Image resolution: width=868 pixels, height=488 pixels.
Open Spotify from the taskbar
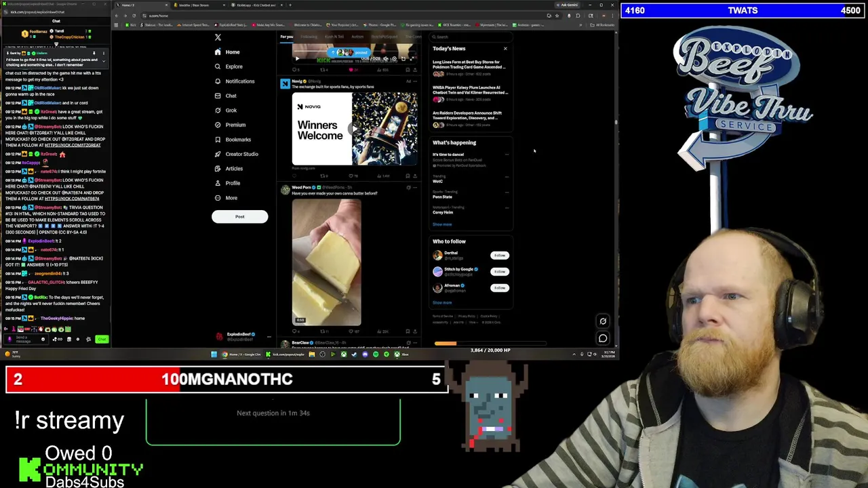(376, 354)
